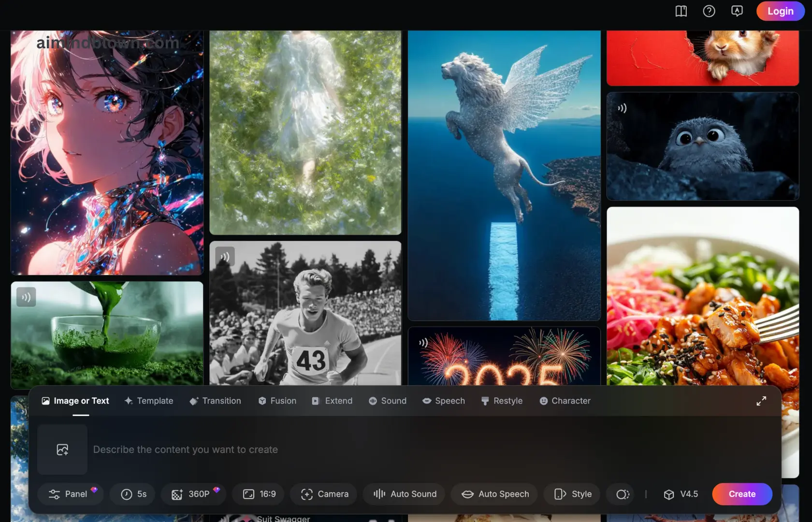Open the feedback icon in header
Screen dimensions: 812x522
point(737,11)
